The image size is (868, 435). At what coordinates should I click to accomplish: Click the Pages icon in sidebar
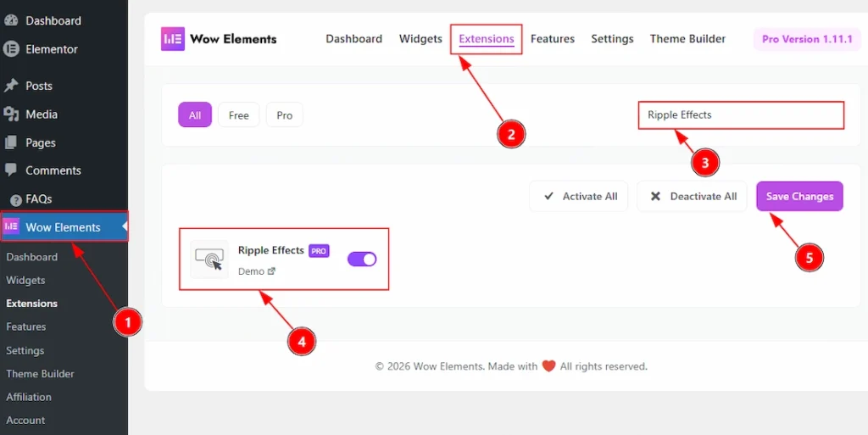coord(11,142)
